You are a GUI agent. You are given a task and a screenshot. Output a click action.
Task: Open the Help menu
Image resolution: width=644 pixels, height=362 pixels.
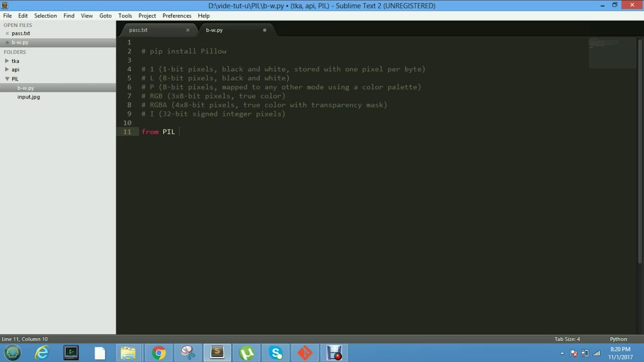pos(204,16)
